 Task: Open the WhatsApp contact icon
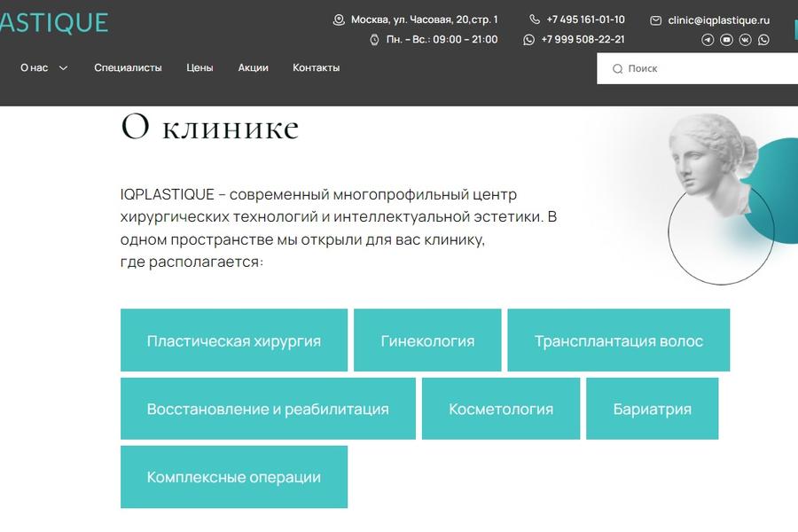[x=763, y=40]
